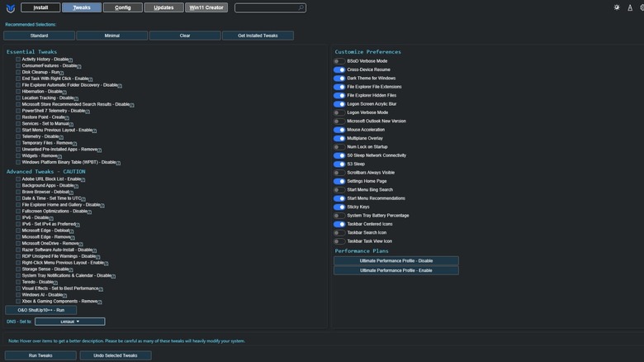Toggle Num Lock on Startup switch

(x=339, y=147)
